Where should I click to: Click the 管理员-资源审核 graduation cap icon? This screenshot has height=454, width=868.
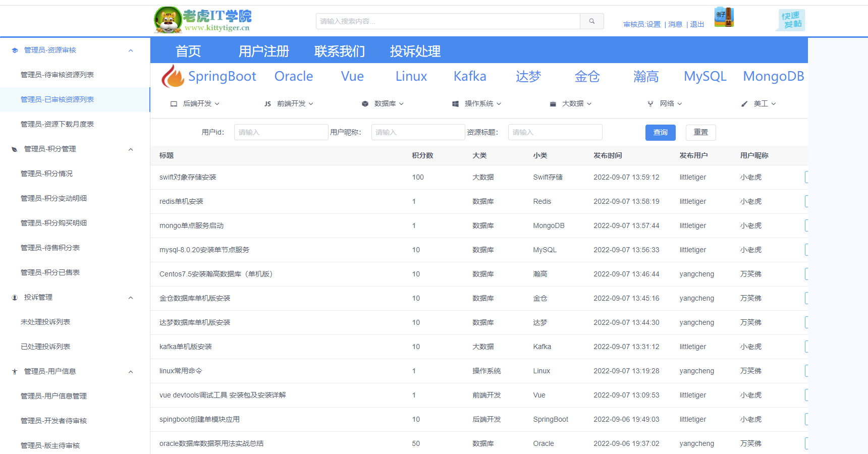pos(15,50)
